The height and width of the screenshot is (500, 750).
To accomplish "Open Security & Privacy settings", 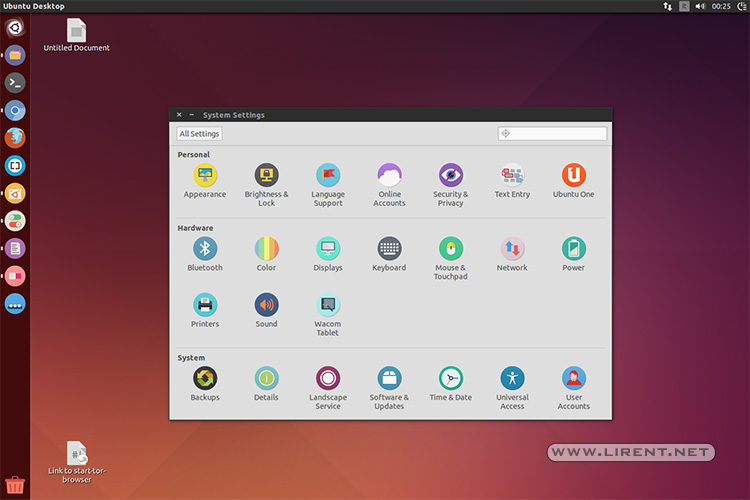I will click(x=451, y=185).
